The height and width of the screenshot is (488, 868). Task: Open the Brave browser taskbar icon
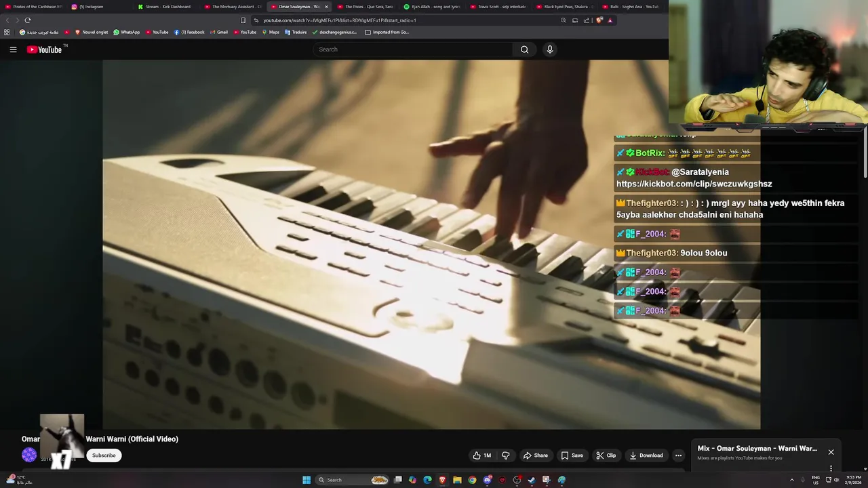pos(442,480)
